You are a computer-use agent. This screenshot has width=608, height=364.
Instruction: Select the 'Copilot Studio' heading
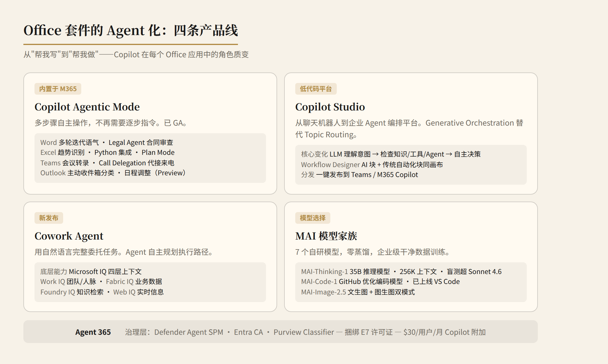click(x=330, y=107)
